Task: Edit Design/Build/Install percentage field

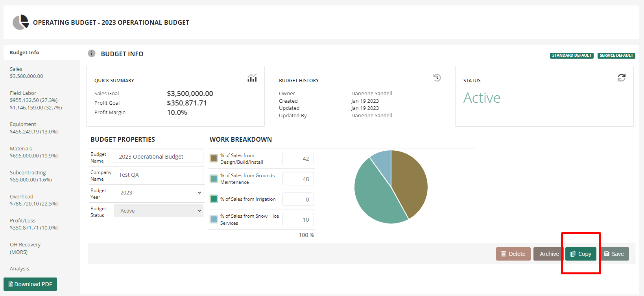Action: [298, 159]
